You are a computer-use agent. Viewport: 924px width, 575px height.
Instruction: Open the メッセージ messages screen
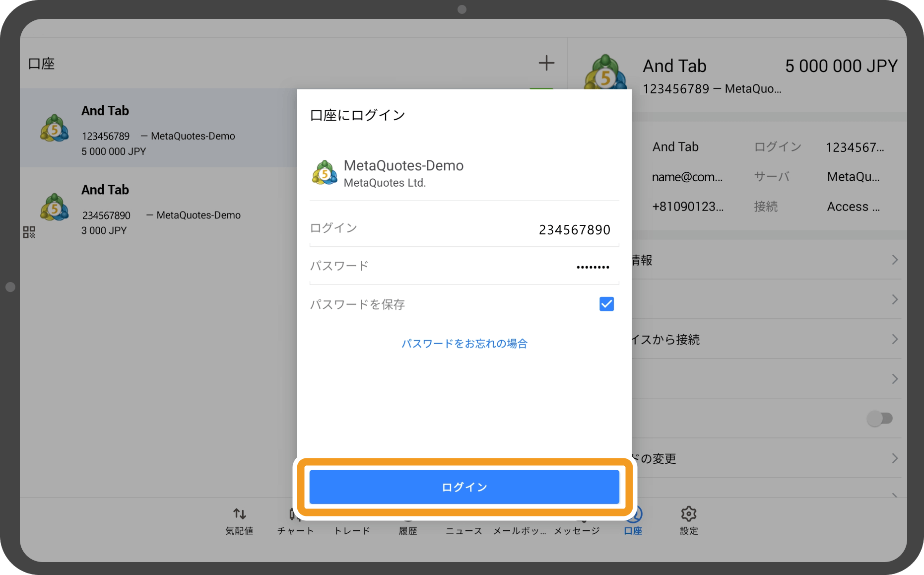tap(576, 520)
